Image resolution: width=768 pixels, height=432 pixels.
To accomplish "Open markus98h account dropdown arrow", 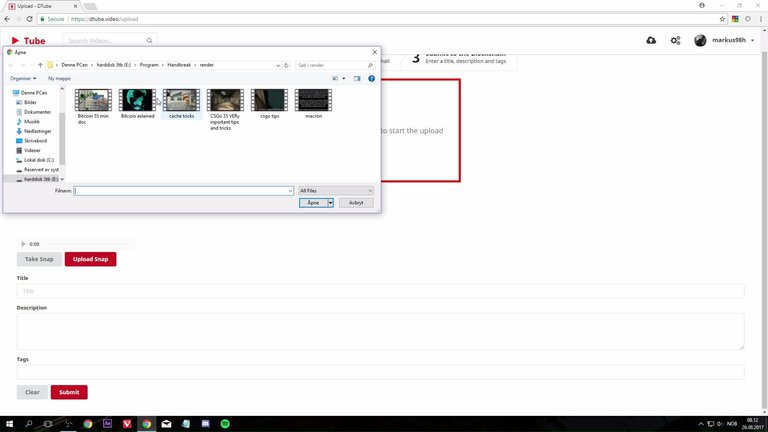I will coord(753,40).
